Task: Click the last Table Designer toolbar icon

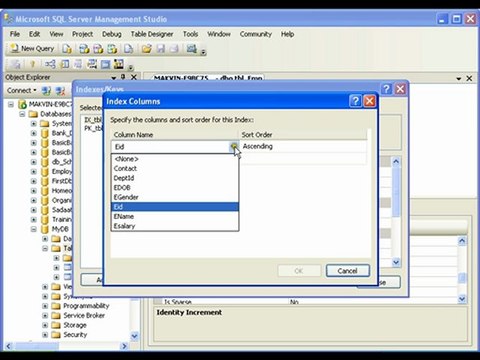Action: click(119, 64)
